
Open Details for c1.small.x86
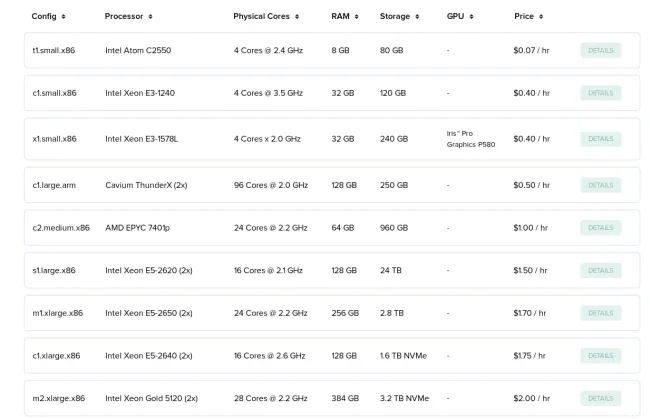tap(600, 93)
